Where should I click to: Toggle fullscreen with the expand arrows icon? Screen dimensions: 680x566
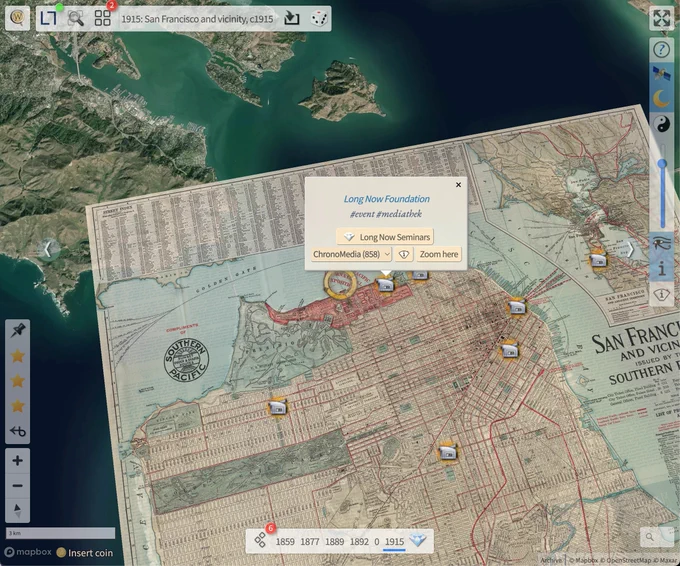click(x=661, y=18)
